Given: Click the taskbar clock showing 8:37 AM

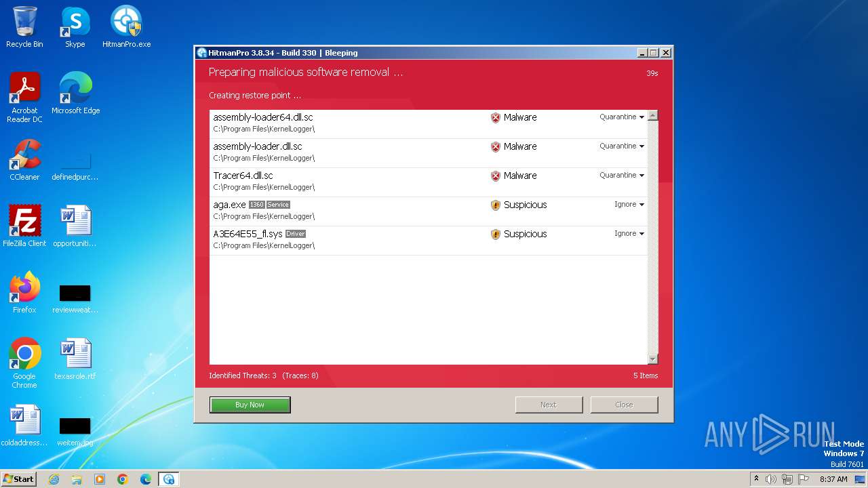Looking at the screenshot, I should pyautogui.click(x=833, y=479).
